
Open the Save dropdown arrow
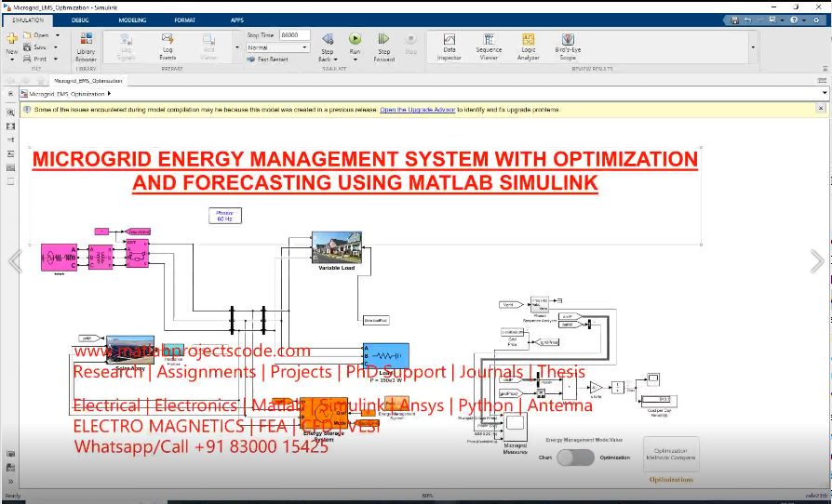(x=57, y=47)
